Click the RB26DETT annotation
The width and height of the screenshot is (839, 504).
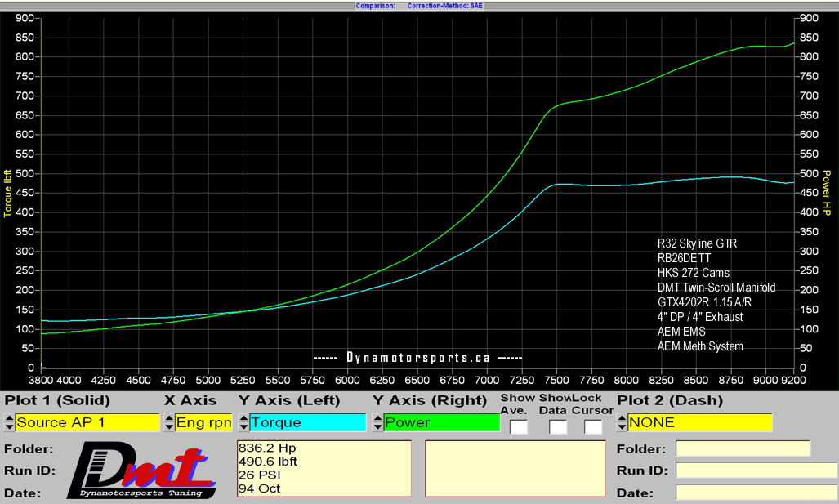coord(685,258)
